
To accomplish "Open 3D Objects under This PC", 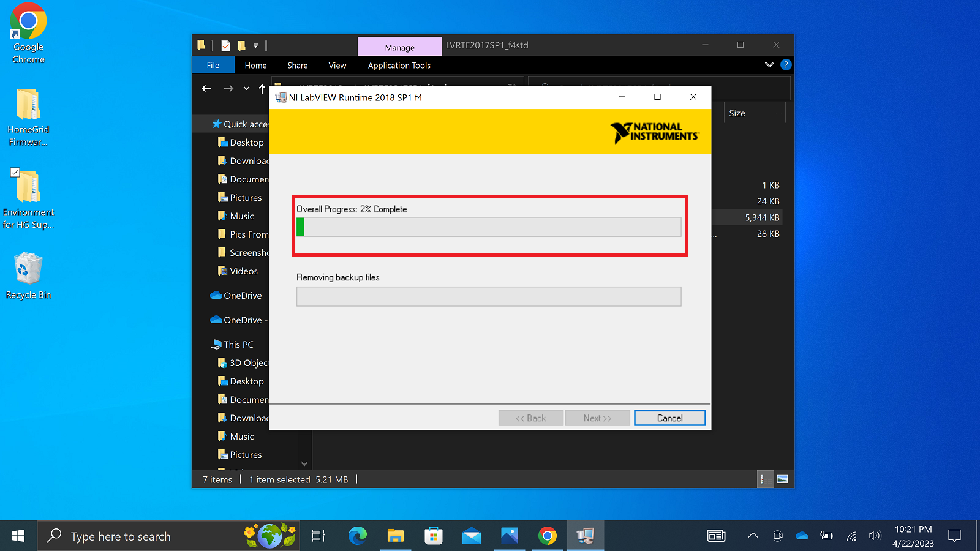I will coord(243,362).
